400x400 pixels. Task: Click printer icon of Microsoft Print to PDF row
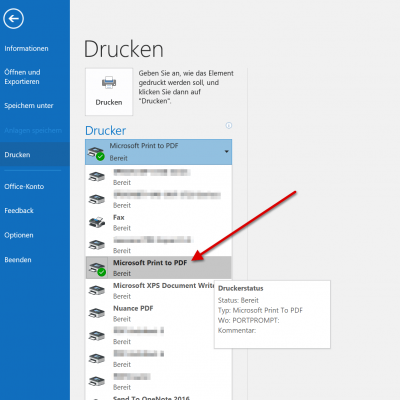(x=97, y=268)
